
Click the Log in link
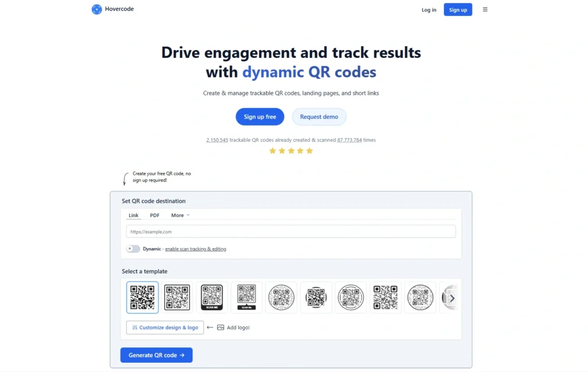pyautogui.click(x=428, y=10)
